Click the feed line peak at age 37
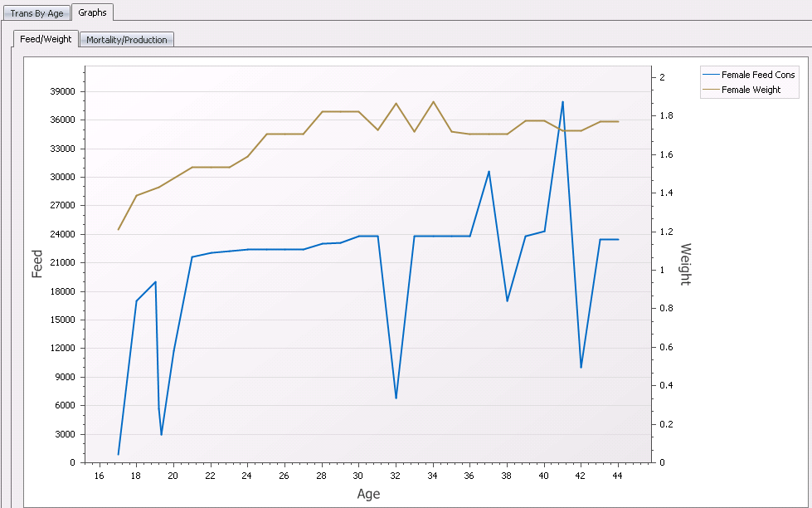Screen dimensions: 812x508 pyautogui.click(x=489, y=172)
